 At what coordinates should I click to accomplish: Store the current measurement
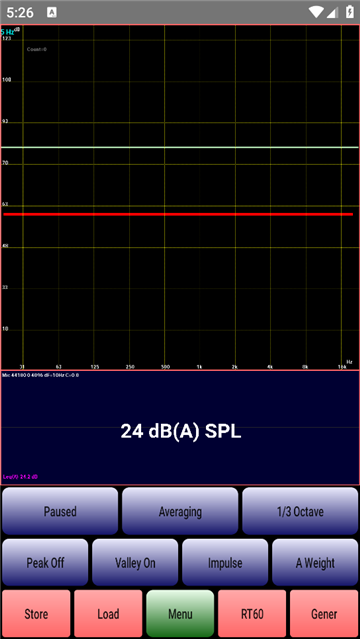click(x=36, y=614)
